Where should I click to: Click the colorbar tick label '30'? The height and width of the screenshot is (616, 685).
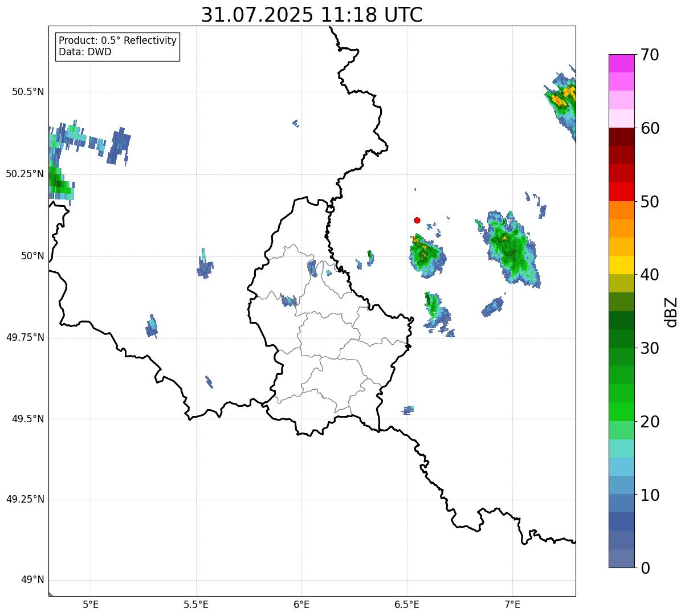[x=650, y=348]
